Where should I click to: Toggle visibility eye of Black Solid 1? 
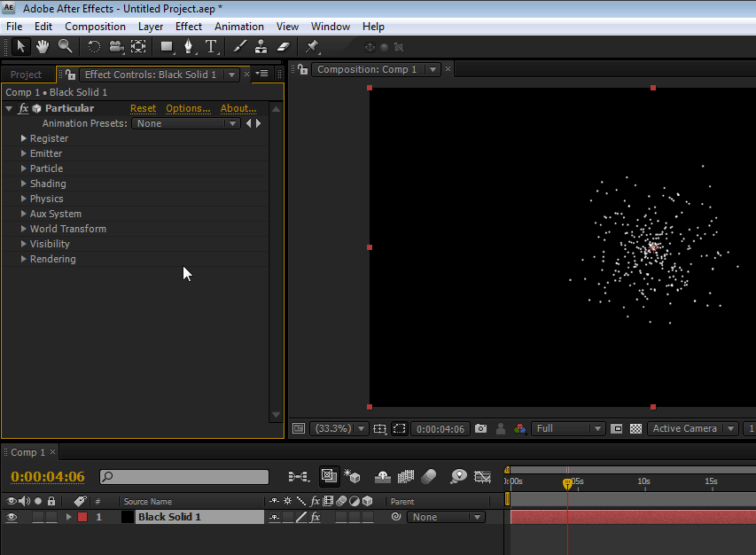pyautogui.click(x=12, y=517)
